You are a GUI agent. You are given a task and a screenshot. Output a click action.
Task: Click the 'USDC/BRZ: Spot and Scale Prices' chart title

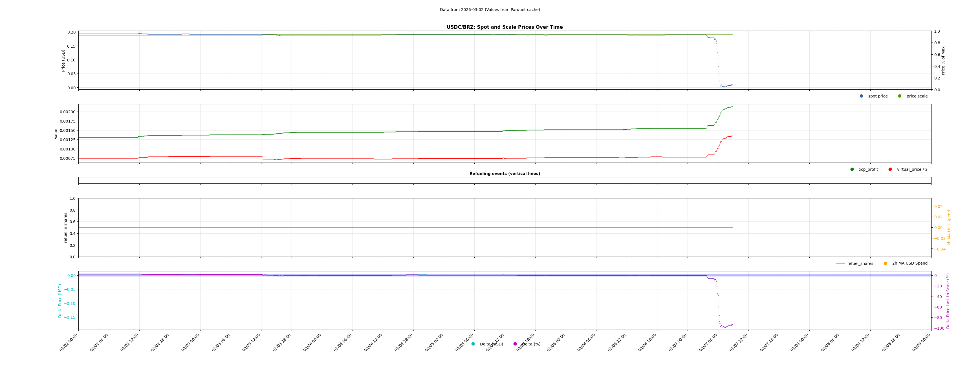coord(505,27)
